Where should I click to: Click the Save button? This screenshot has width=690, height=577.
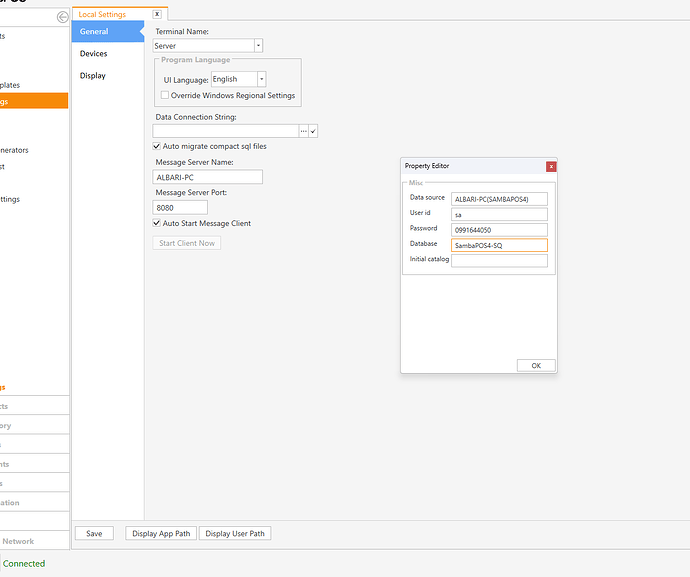pyautogui.click(x=94, y=533)
